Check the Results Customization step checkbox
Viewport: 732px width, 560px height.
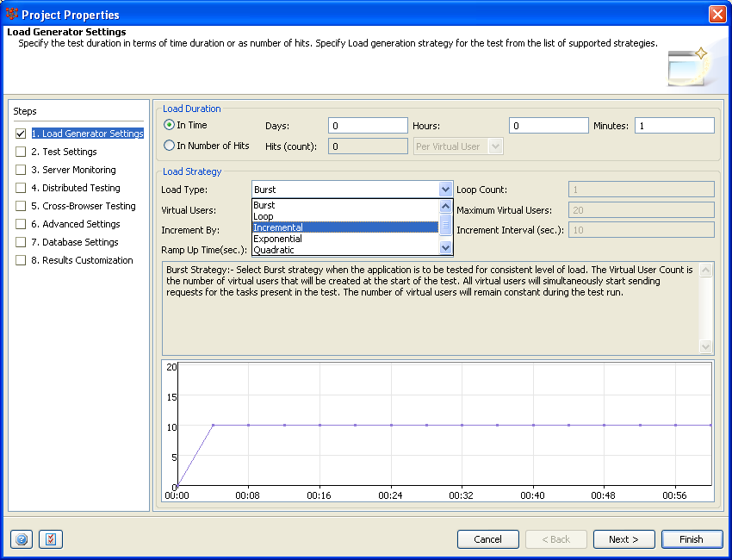pos(21,260)
